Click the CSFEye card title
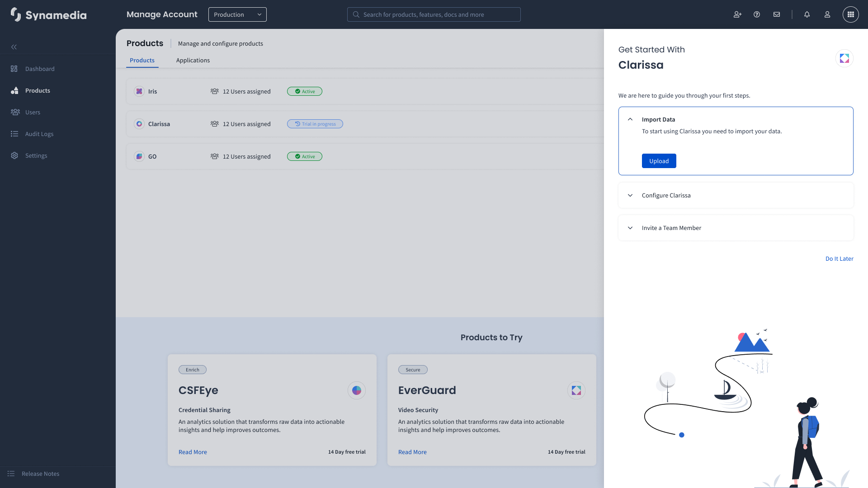This screenshot has width=868, height=488. [198, 390]
